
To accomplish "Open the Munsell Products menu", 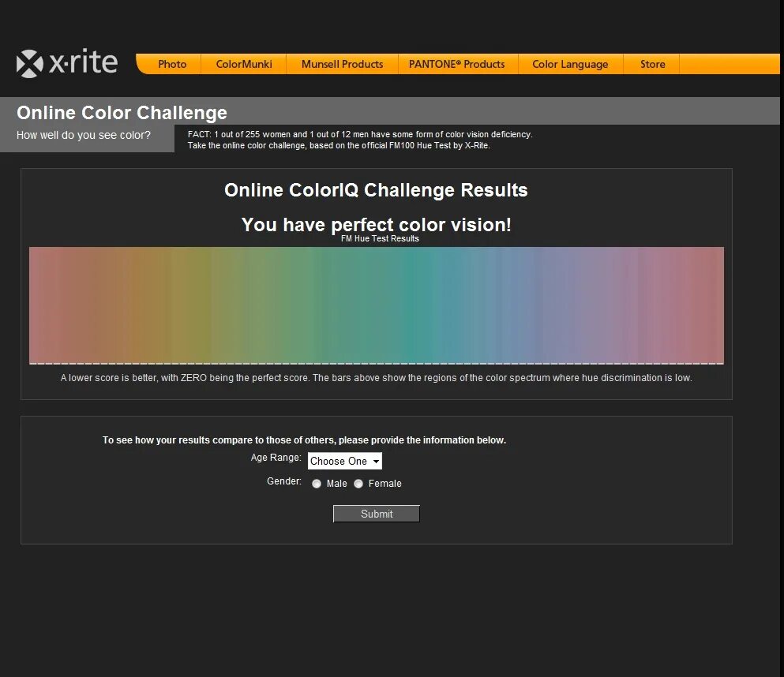I will tap(342, 64).
